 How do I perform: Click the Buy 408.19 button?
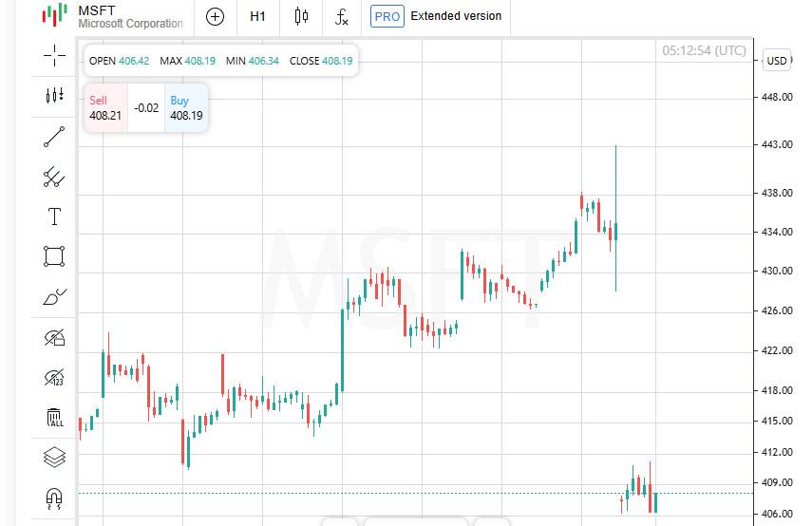pos(186,107)
